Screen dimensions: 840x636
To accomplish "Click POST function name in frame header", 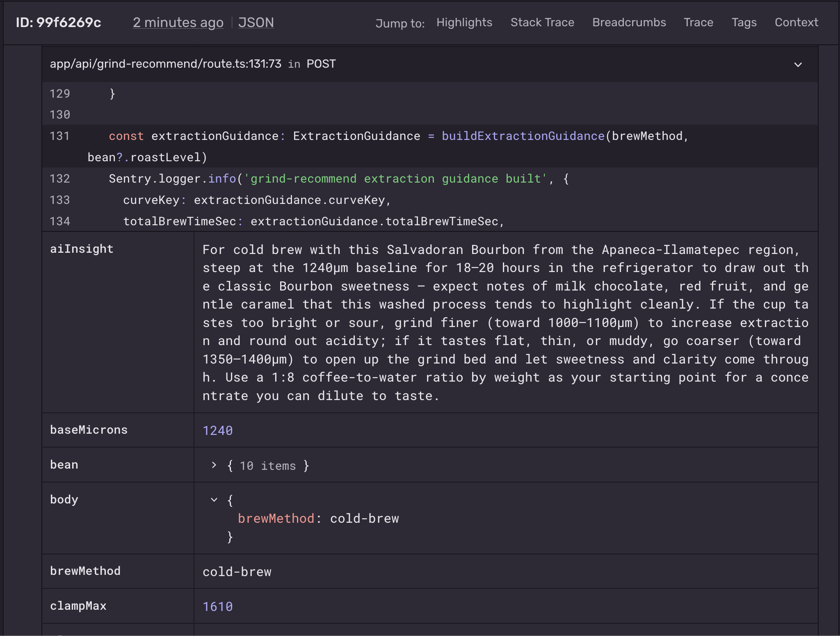I will 321,64.
